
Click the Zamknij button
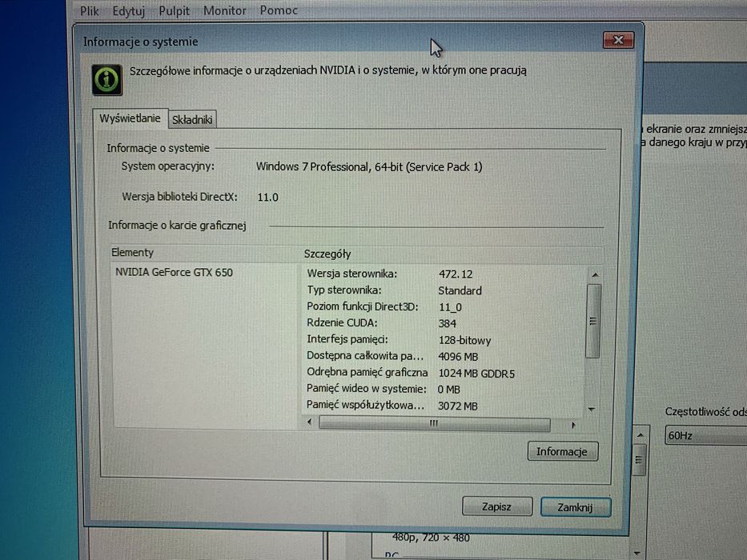[x=575, y=507]
